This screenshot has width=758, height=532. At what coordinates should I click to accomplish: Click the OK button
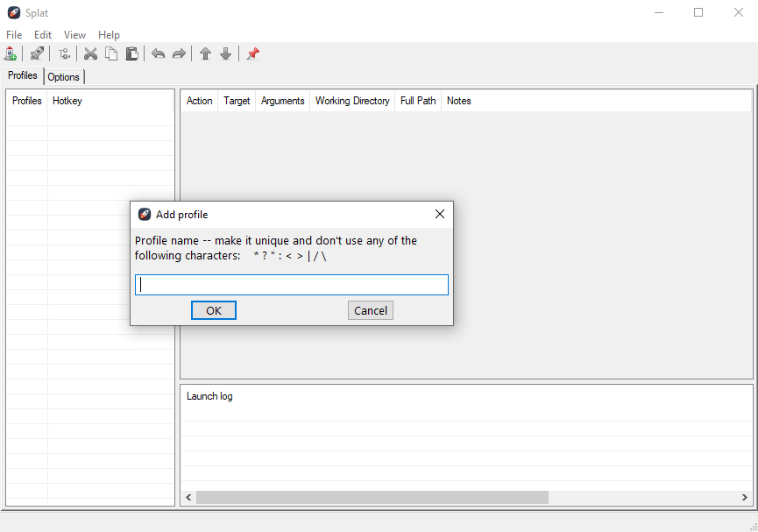click(213, 309)
